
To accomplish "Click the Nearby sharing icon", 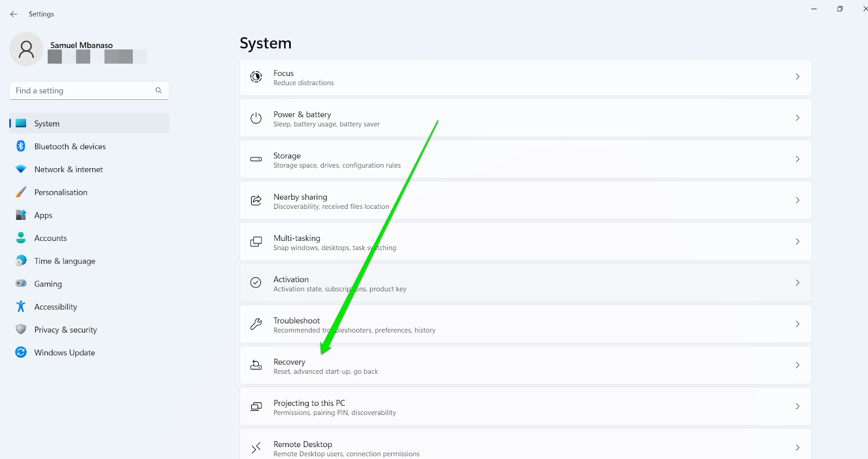I will coord(256,200).
